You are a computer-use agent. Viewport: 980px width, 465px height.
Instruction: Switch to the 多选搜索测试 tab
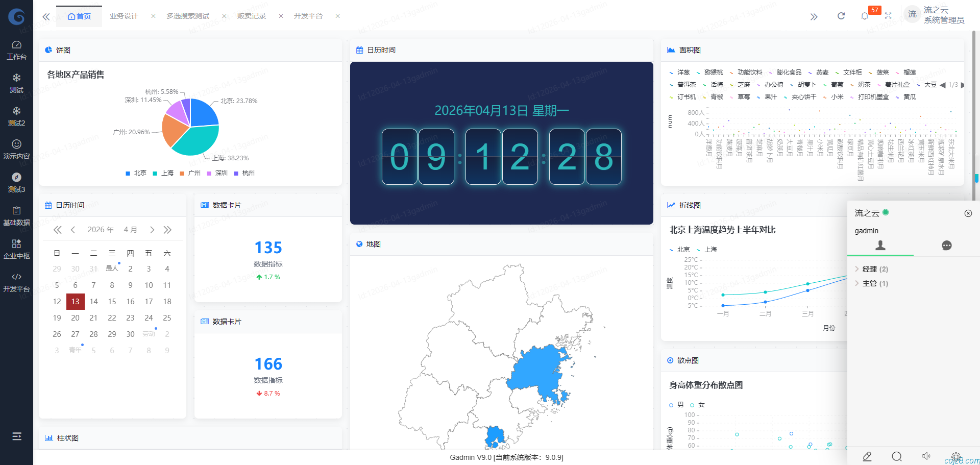(188, 16)
